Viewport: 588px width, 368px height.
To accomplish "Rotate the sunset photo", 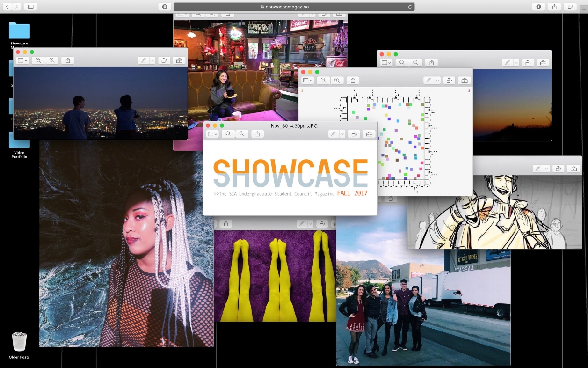I will tap(528, 63).
